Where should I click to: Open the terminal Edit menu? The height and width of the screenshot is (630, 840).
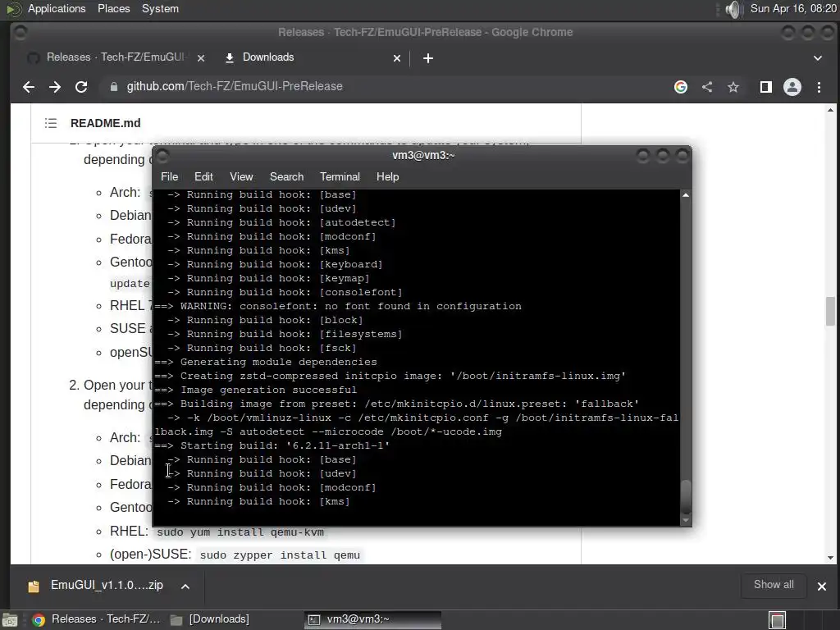(203, 177)
